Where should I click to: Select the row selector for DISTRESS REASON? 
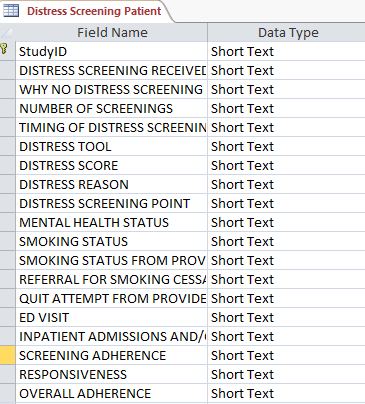click(x=7, y=184)
